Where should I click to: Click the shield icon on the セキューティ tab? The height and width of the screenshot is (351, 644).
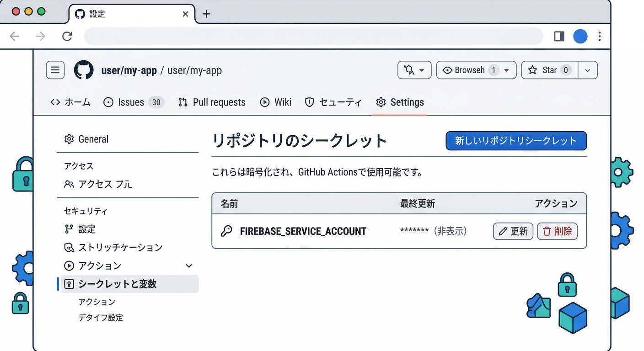[310, 102]
